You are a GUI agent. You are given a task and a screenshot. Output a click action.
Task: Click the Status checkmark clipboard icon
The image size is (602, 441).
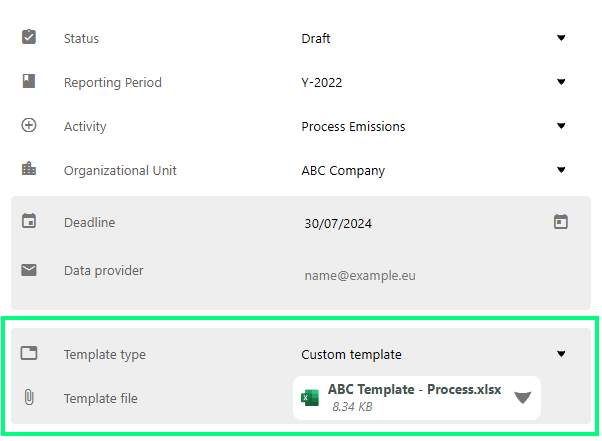coord(29,37)
